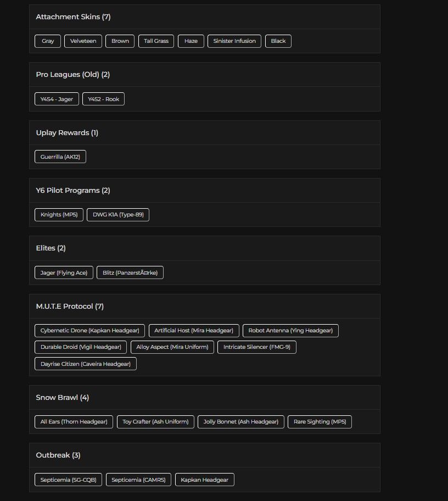Click Toy Crafter (Ash Uniform) tag
The image size is (448, 501).
pyautogui.click(x=155, y=422)
